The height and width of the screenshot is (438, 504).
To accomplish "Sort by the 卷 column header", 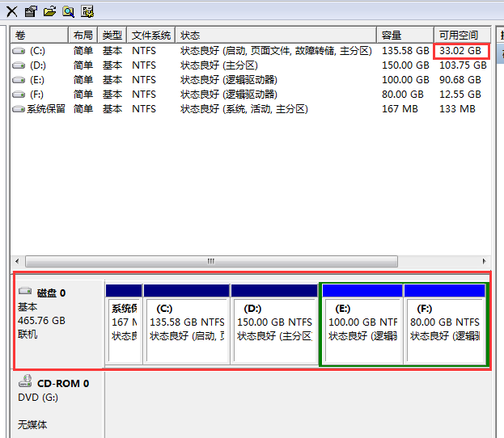I will click(x=39, y=36).
